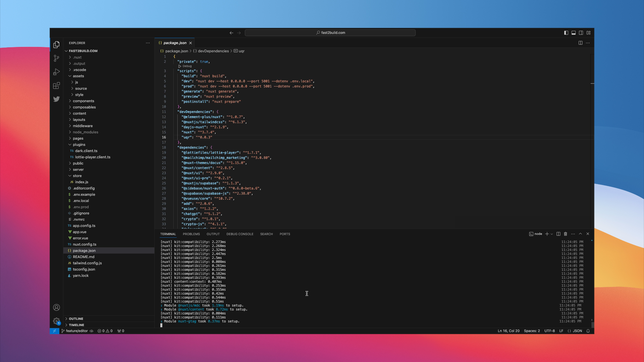Image resolution: width=644 pixels, height=362 pixels.
Task: Open the Twitter extension icon
Action: [x=56, y=99]
